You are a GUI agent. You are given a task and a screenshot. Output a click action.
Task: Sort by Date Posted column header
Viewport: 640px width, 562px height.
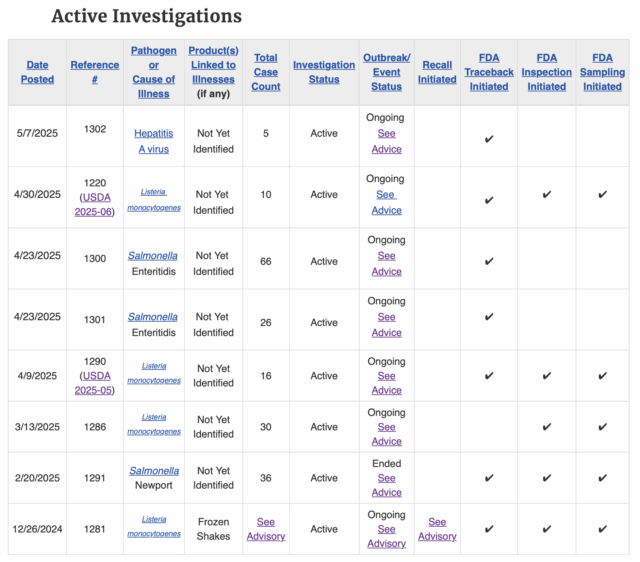[x=37, y=72]
